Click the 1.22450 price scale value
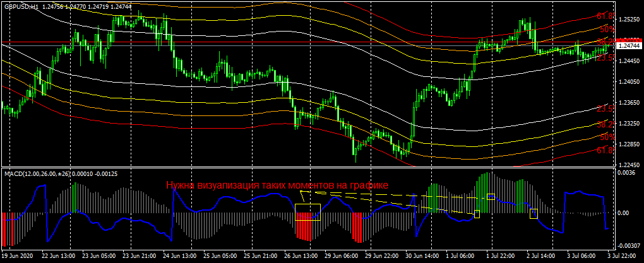The height and width of the screenshot is (263, 644). click(630, 165)
